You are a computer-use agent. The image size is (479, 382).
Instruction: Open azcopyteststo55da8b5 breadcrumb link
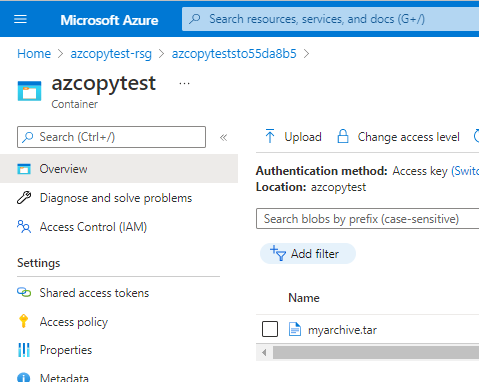pos(234,54)
